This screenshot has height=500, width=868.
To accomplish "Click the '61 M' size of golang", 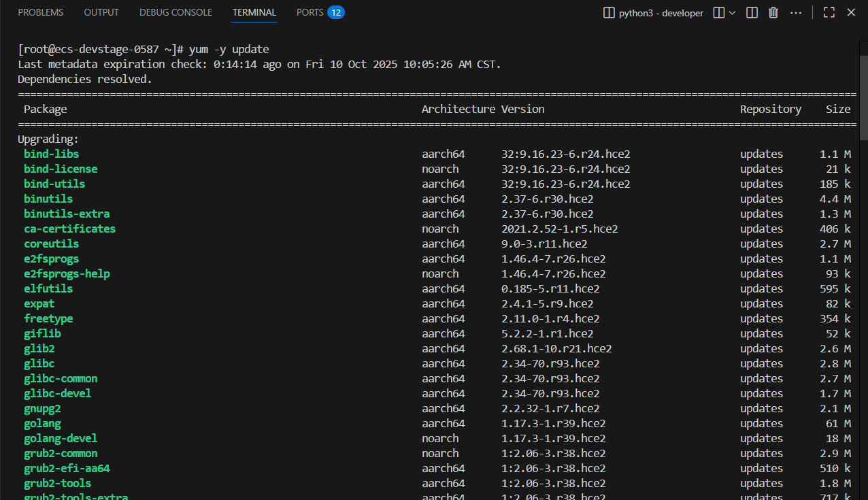I will [x=838, y=423].
